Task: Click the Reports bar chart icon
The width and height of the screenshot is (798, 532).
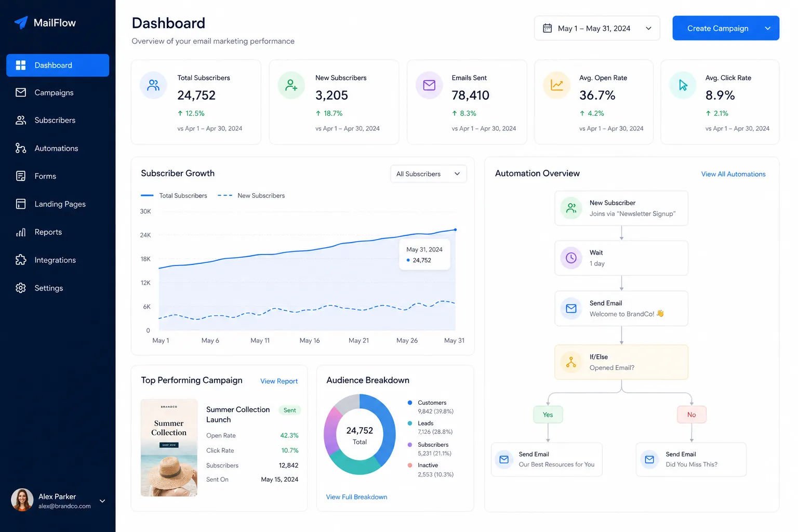Action: pos(21,232)
